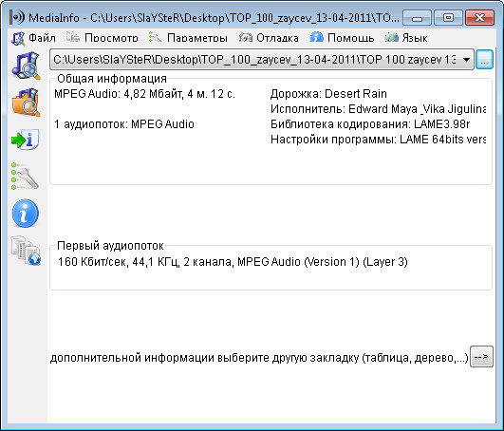This screenshot has width=504, height=431.
Task: Click the browse '...' button
Action: 484,60
